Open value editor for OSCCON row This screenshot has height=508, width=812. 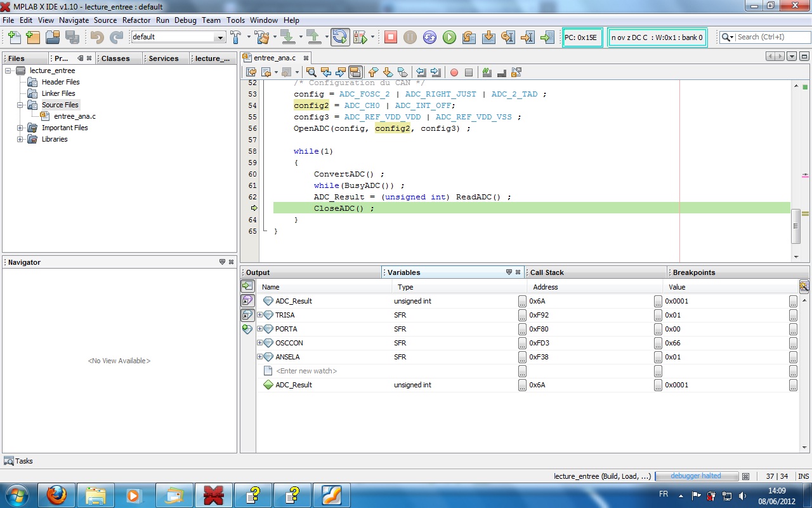793,343
